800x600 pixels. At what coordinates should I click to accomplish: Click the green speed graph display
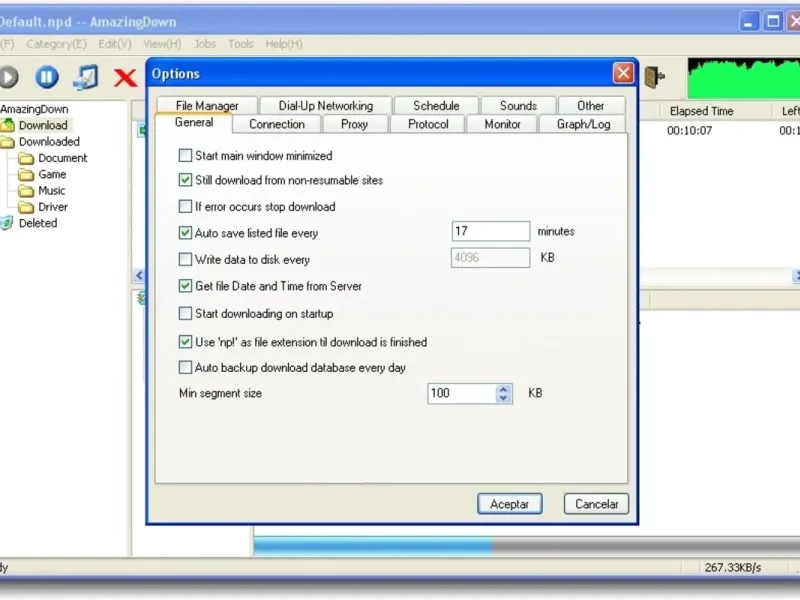click(x=744, y=79)
